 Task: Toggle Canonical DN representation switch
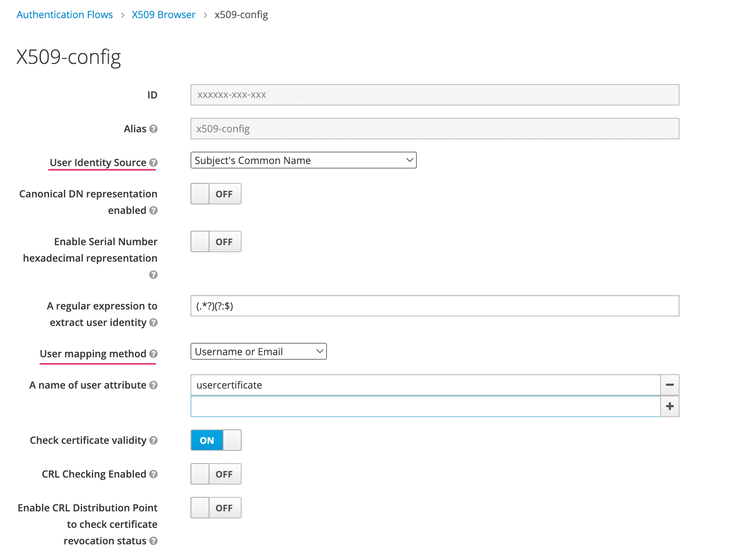(216, 194)
